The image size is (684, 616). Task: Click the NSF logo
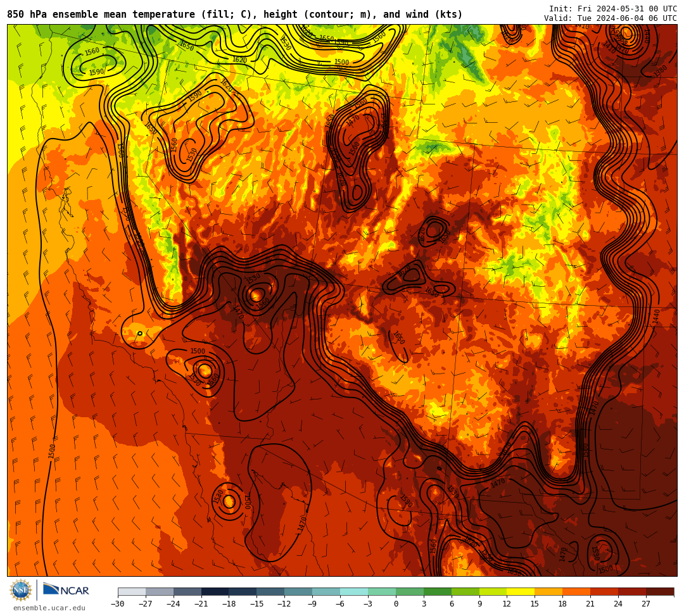tap(21, 590)
